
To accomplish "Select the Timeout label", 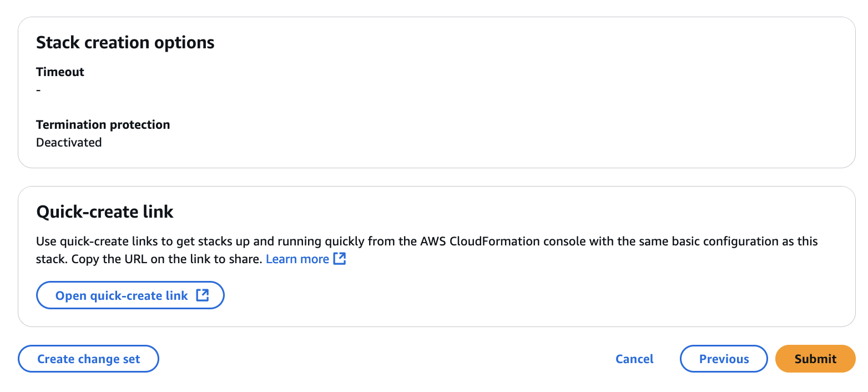I will [60, 72].
